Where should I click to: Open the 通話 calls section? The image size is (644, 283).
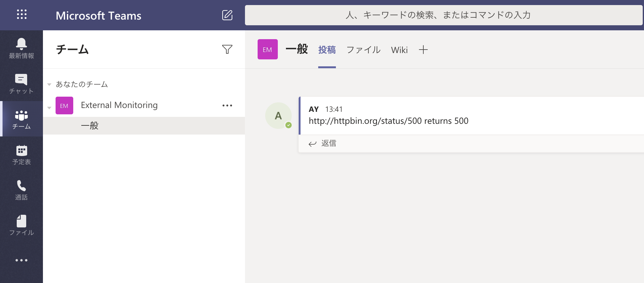click(21, 190)
